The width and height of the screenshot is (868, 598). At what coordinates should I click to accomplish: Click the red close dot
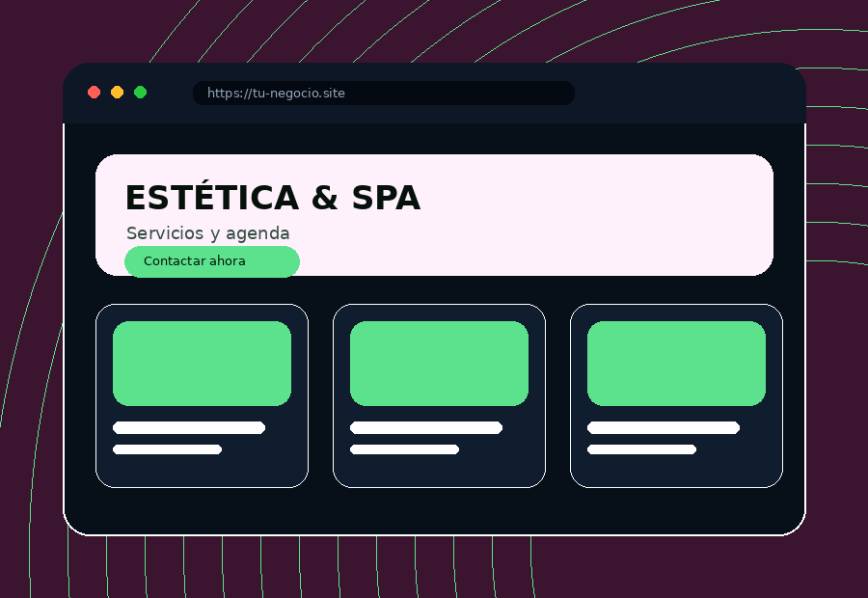[95, 93]
